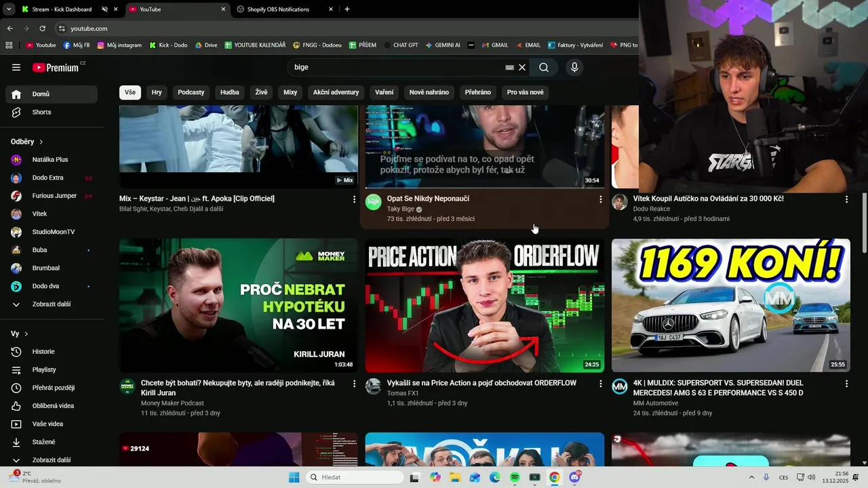The width and height of the screenshot is (868, 488).
Task: Open YOUTUBE KALENDÁŘ bookmark
Action: point(255,45)
